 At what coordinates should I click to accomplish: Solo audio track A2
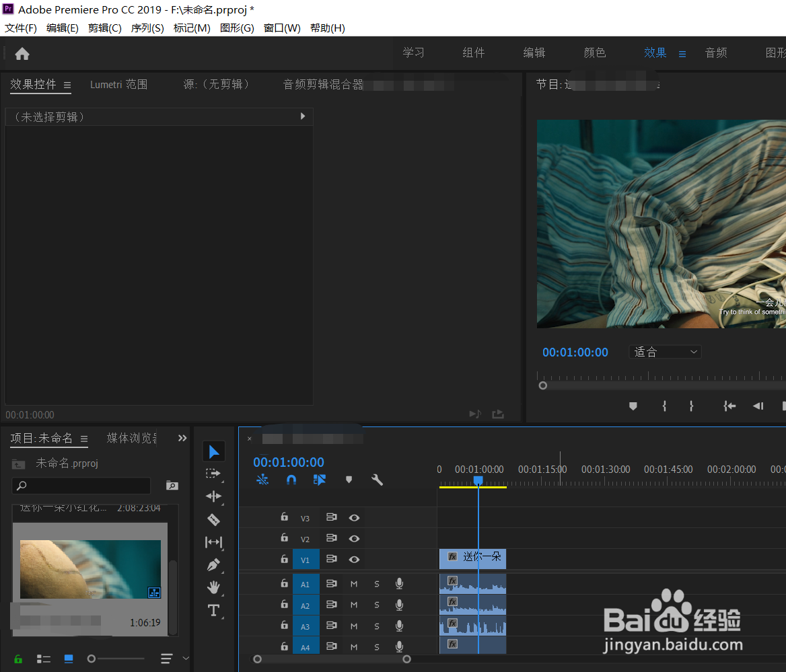coord(377,605)
